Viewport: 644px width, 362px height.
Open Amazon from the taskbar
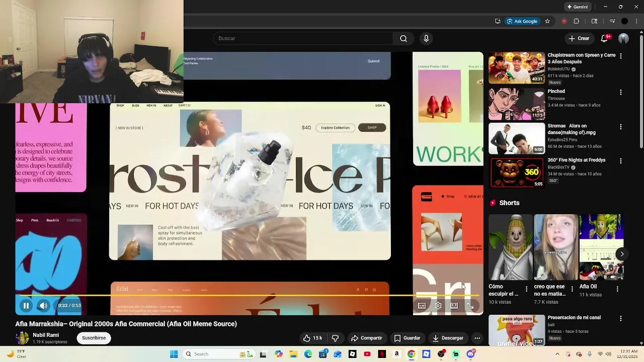pyautogui.click(x=396, y=354)
